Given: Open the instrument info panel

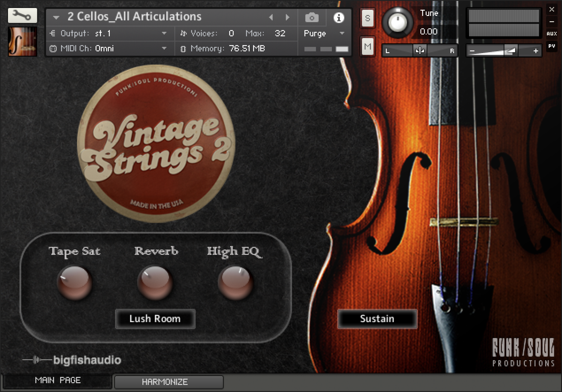Looking at the screenshot, I should [x=339, y=17].
